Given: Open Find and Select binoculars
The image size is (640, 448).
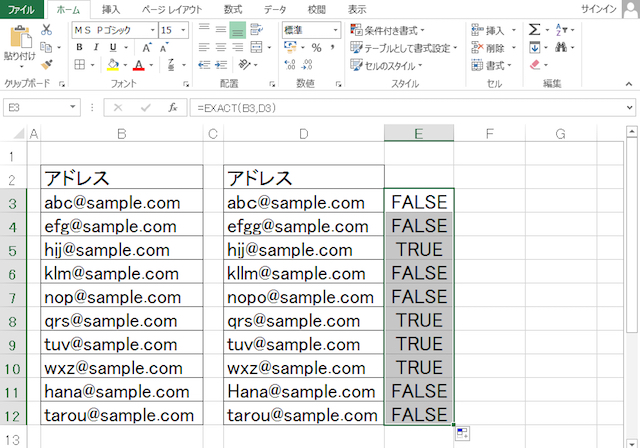Looking at the screenshot, I should click(561, 48).
